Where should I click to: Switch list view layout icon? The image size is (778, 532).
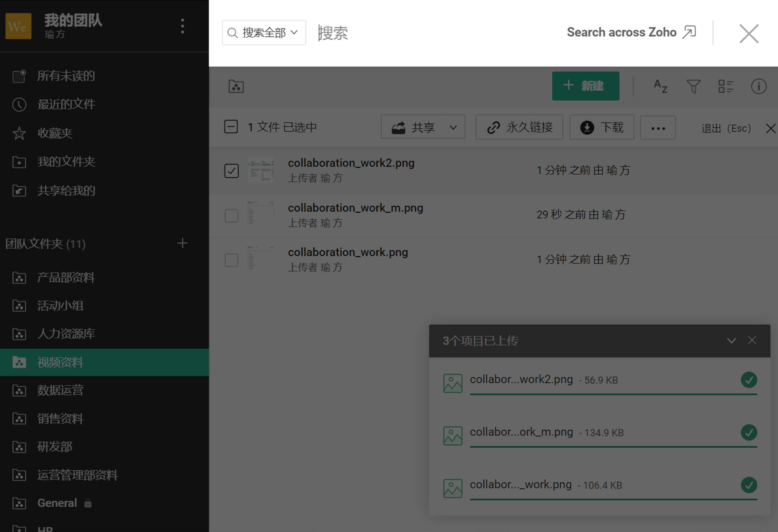(x=725, y=86)
